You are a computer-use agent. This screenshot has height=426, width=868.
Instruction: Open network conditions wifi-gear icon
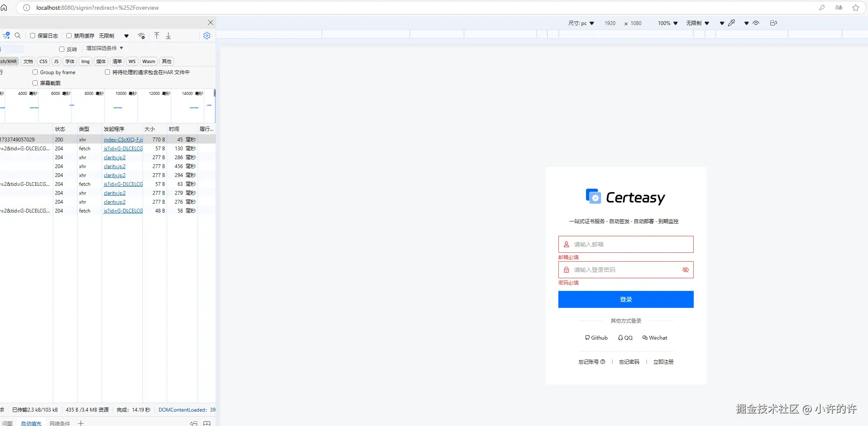[x=142, y=36]
